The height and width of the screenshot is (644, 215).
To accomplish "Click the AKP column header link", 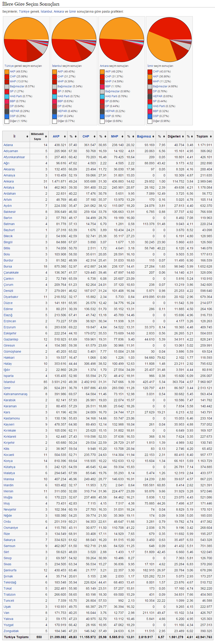I will pos(56,137).
